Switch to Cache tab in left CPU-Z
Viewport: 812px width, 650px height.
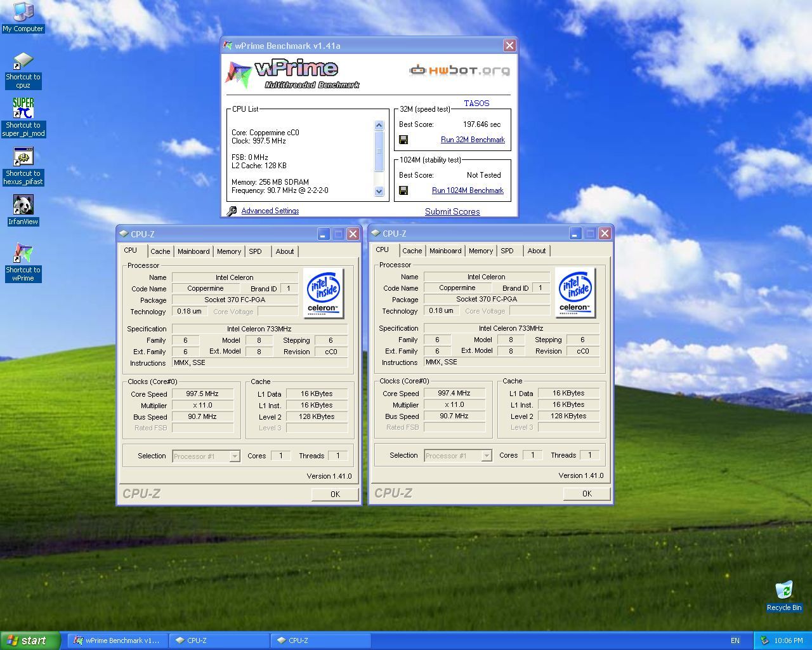160,251
